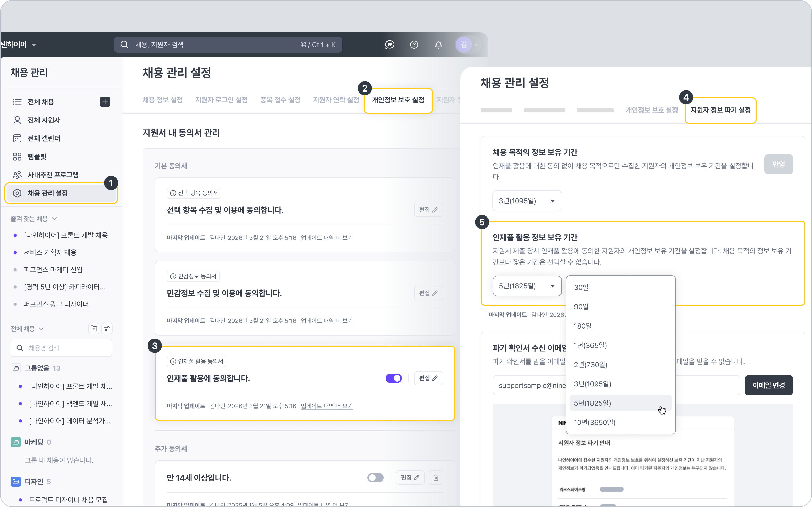This screenshot has width=812, height=507.
Task: Open the chat support icon in header
Action: pos(390,45)
